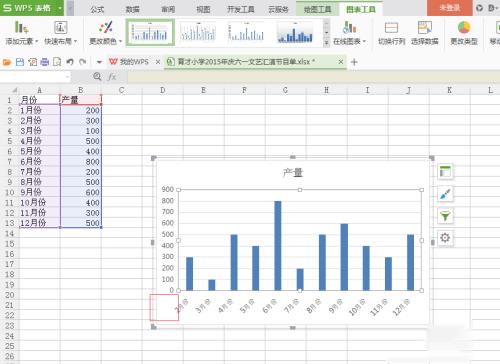Expand the quick access toolbar dropdown arrow
This screenshot has width=500, height=364.
[99, 62]
